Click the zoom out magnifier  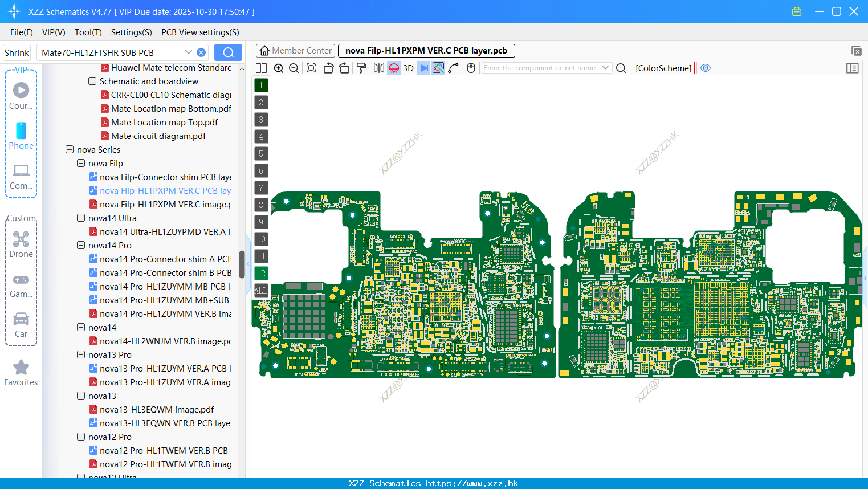[x=294, y=68]
